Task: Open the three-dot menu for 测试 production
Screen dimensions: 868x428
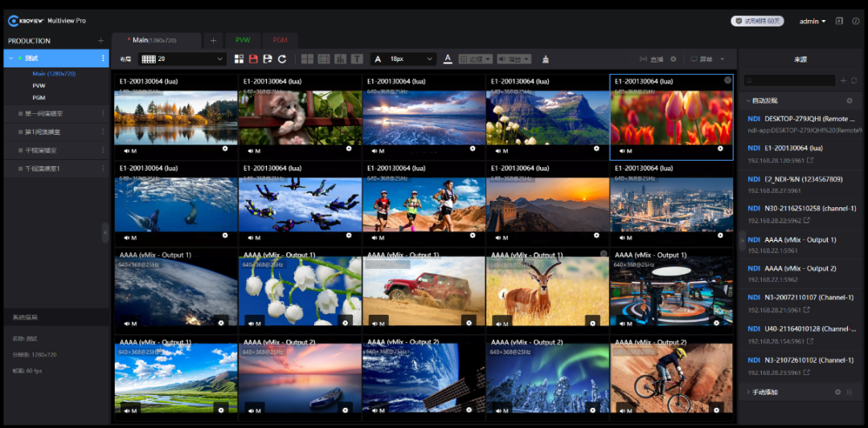Action: coord(103,58)
